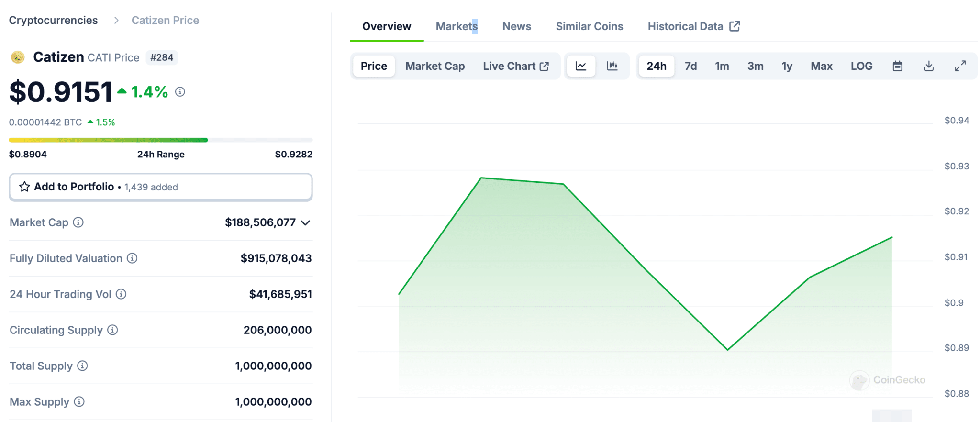The height and width of the screenshot is (422, 980).
Task: Click the download chart data icon
Action: [929, 66]
